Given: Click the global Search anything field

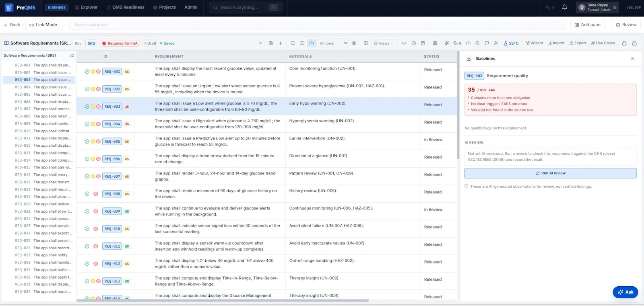Looking at the screenshot, I should click(x=246, y=7).
